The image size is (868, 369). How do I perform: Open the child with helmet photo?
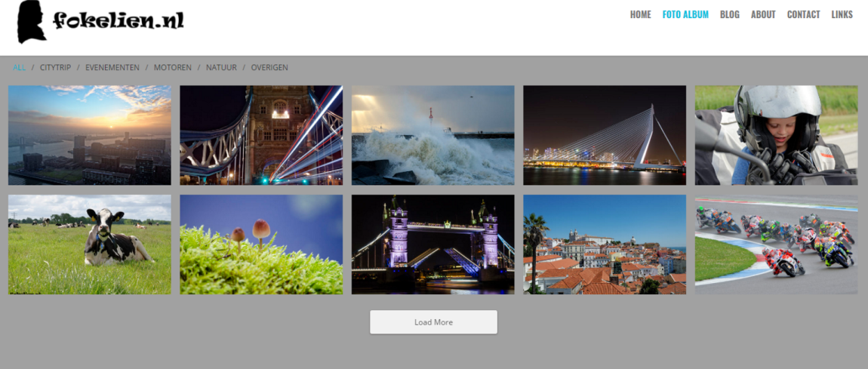click(776, 135)
